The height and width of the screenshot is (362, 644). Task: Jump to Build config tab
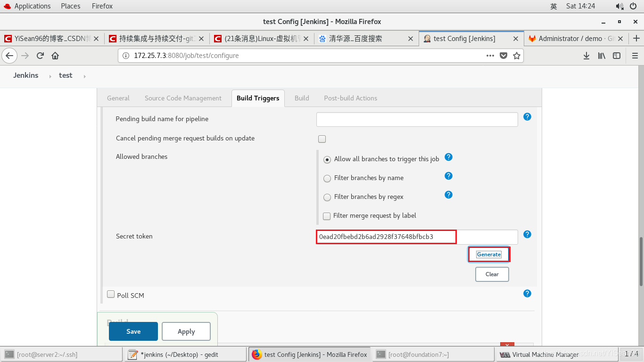tap(302, 98)
